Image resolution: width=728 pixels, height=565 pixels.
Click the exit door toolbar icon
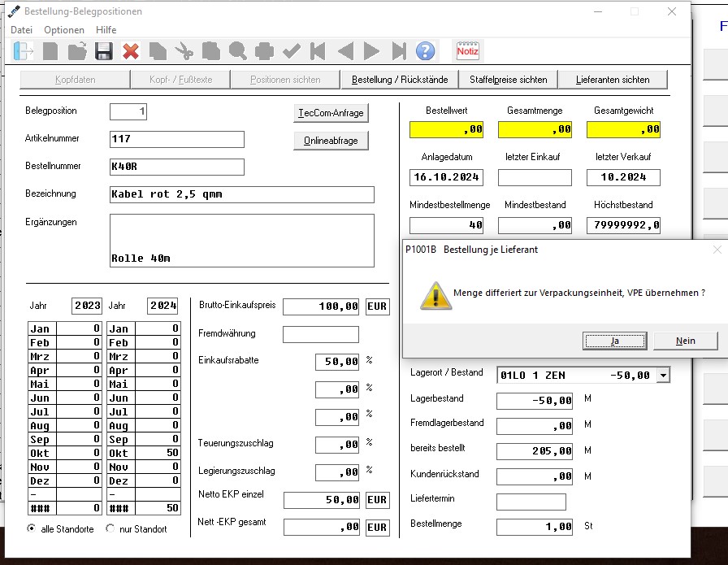(x=23, y=51)
